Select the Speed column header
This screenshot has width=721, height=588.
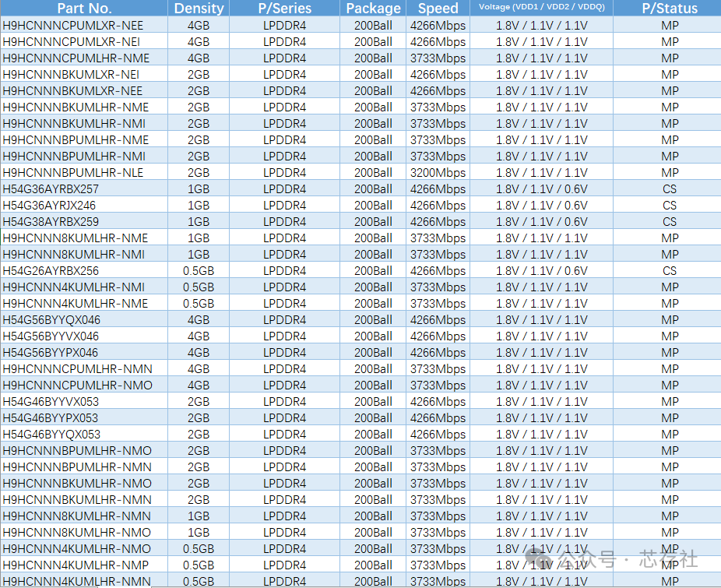point(438,8)
